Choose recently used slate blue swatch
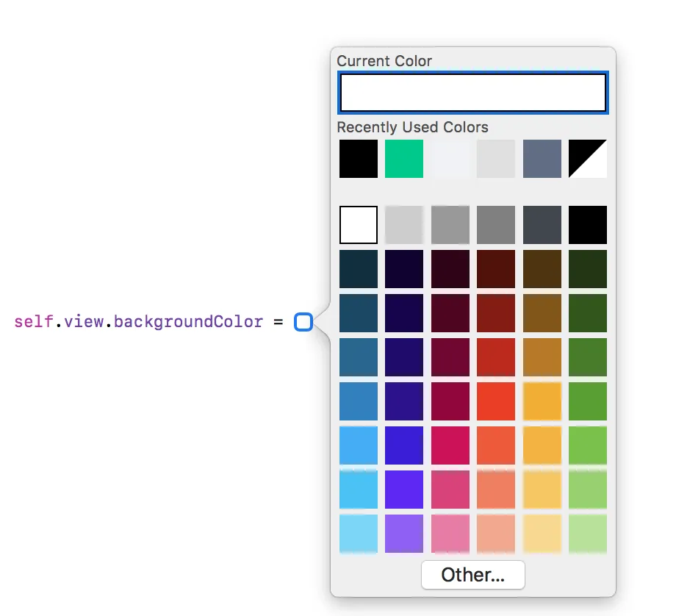This screenshot has height=616, width=676. (x=542, y=159)
